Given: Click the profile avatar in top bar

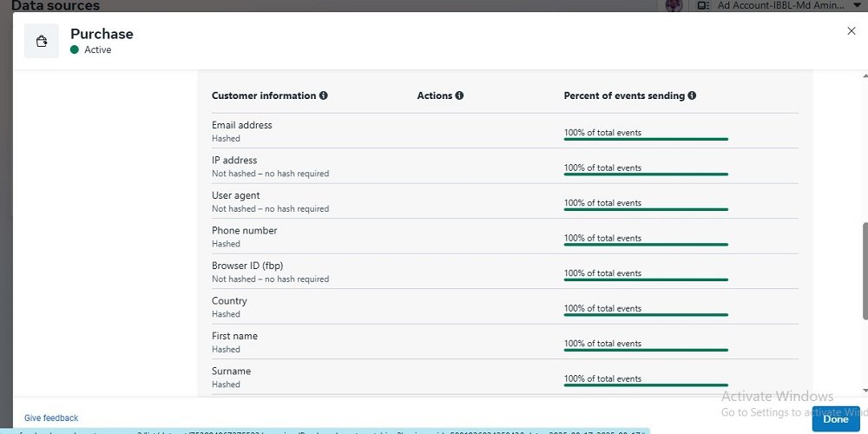Looking at the screenshot, I should [674, 5].
